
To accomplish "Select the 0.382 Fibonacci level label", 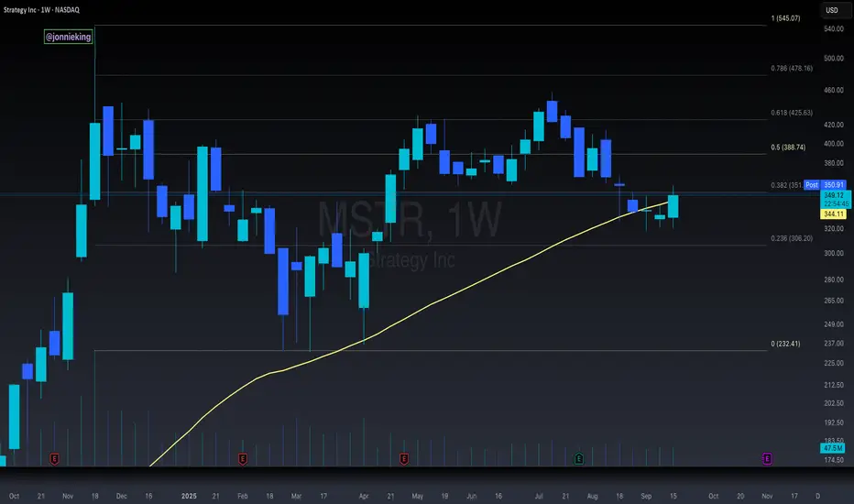I will click(x=786, y=185).
